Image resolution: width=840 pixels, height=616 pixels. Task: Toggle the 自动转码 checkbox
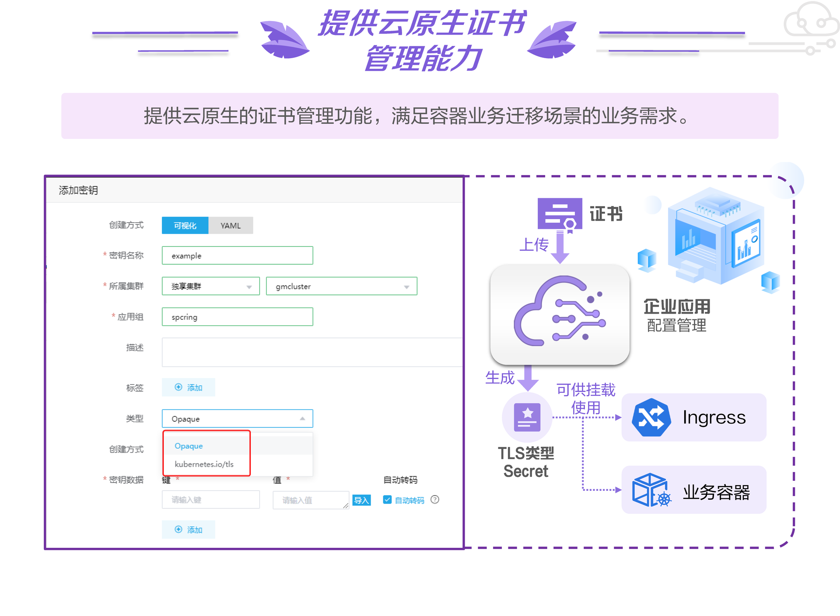click(387, 500)
